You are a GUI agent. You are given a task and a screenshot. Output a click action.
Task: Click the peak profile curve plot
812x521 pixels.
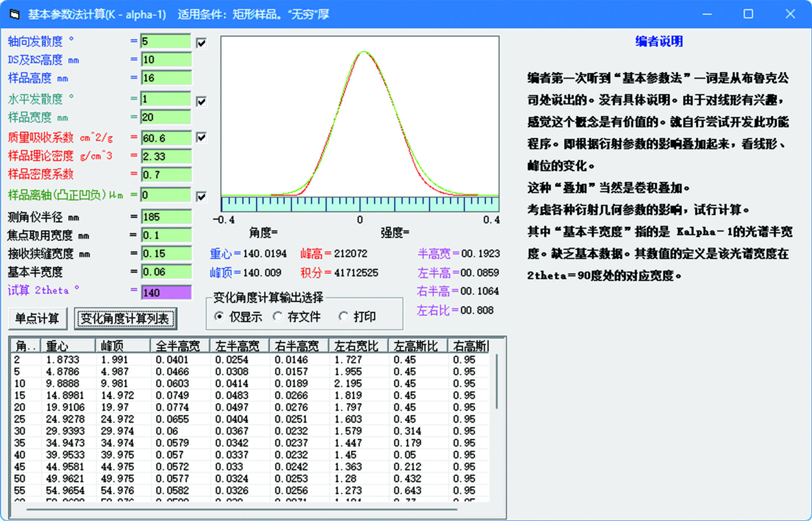tap(360, 116)
